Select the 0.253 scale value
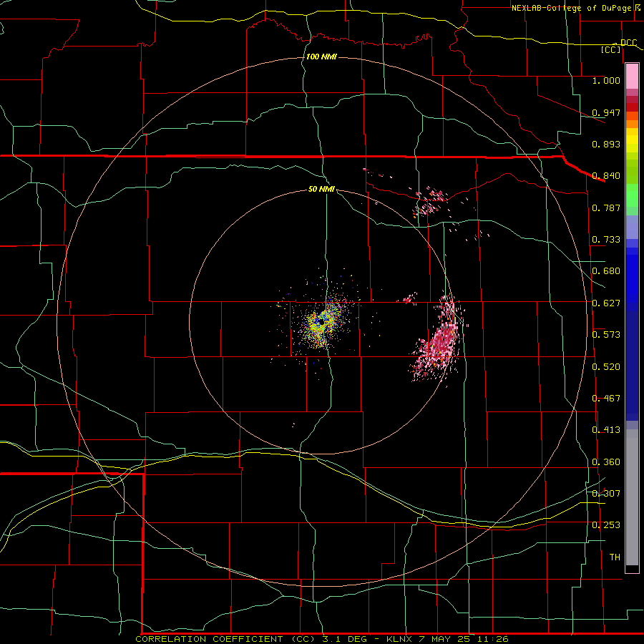Image resolution: width=644 pixels, height=644 pixels. click(x=606, y=525)
